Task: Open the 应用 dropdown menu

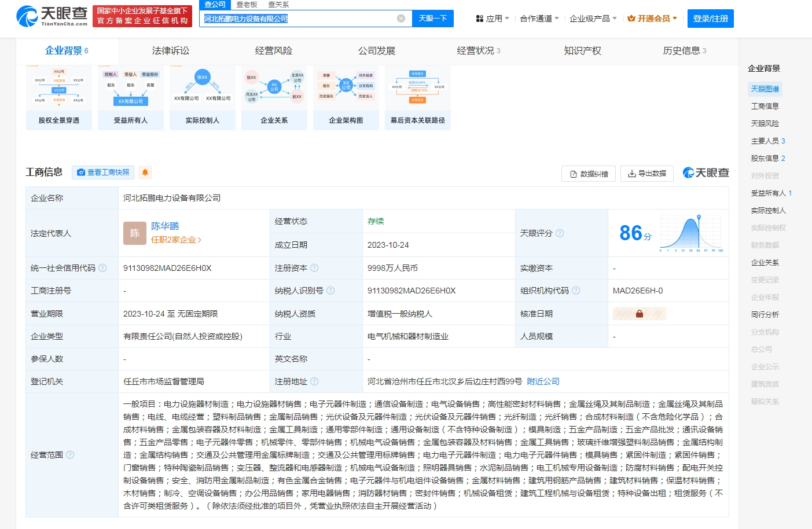Action: 493,19
